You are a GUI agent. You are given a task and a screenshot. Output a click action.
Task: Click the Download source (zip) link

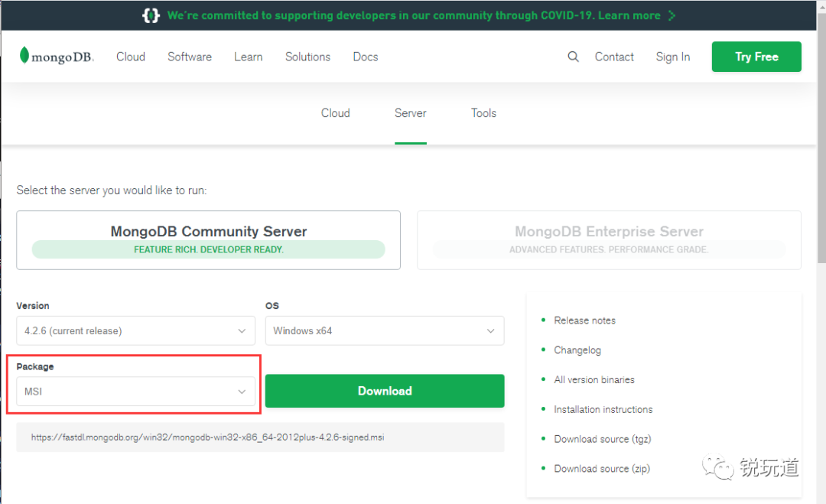(602, 468)
